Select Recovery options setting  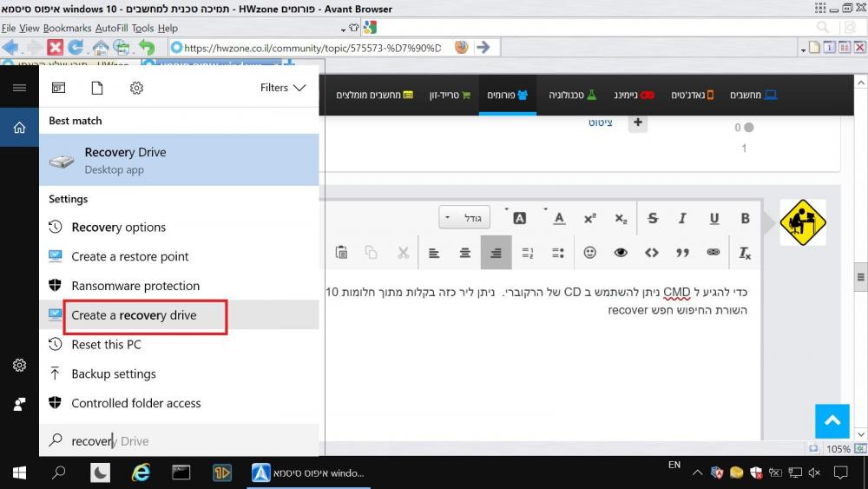tap(179, 227)
